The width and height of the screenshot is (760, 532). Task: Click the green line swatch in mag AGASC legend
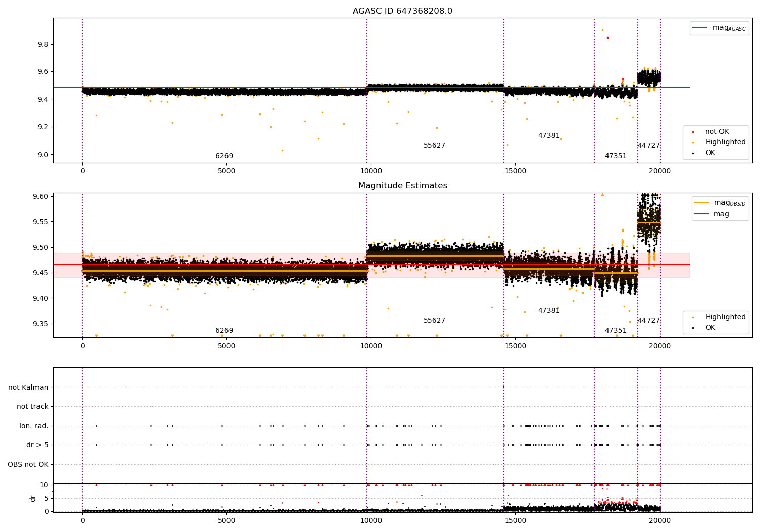[700, 28]
